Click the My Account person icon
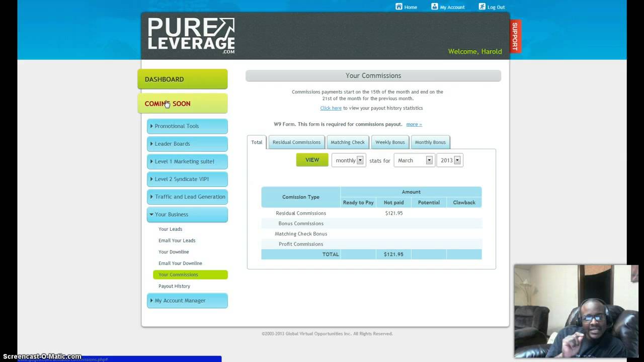The image size is (644, 362). (x=435, y=7)
